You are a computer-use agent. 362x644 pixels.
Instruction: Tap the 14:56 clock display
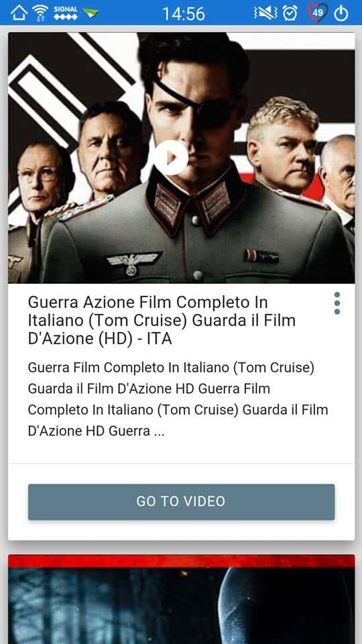(x=184, y=14)
